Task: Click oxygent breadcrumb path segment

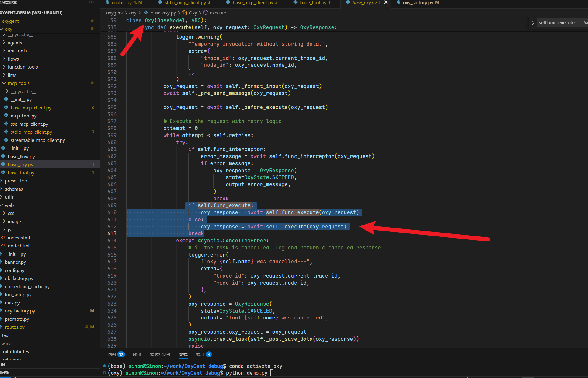Action: (114, 13)
